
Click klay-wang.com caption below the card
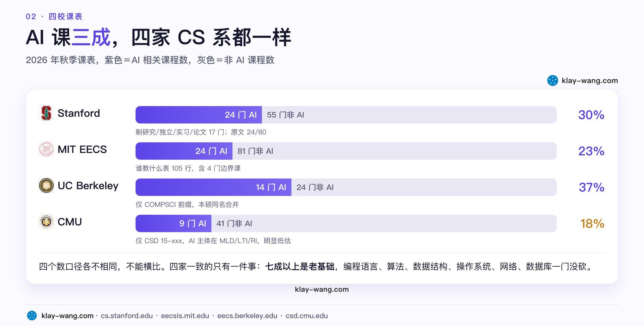click(x=322, y=289)
